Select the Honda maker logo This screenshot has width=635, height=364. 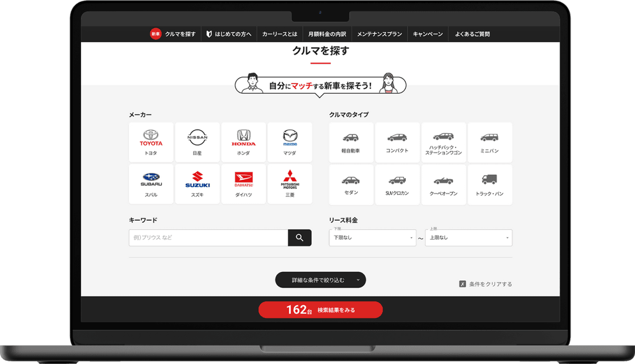(243, 138)
